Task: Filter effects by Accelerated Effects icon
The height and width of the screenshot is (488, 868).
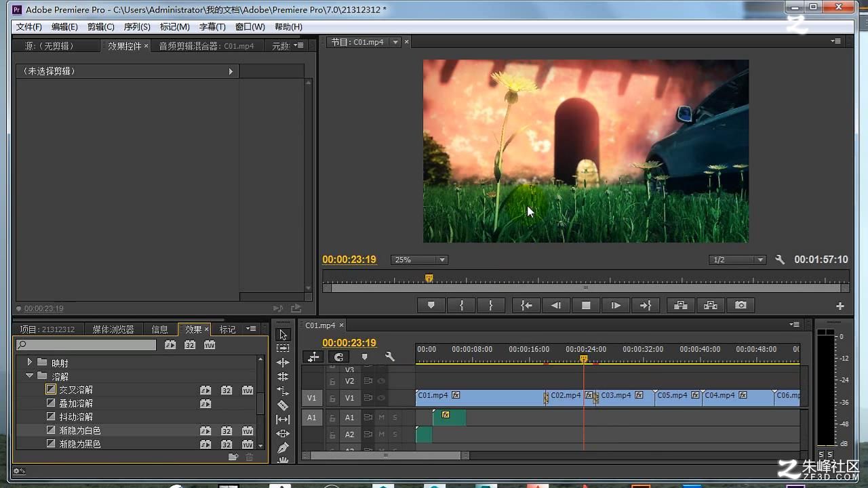Action: 170,345
